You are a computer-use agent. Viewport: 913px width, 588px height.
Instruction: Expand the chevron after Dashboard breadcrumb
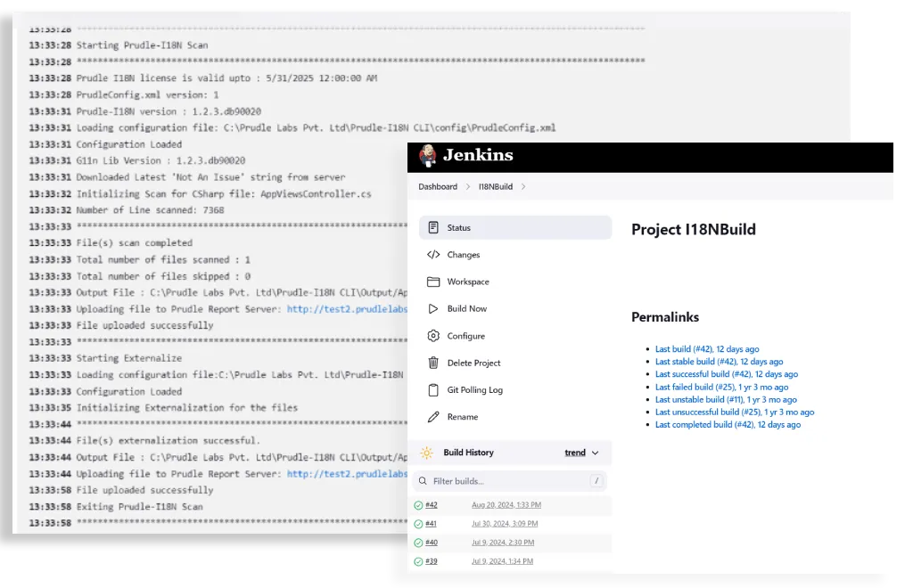467,187
